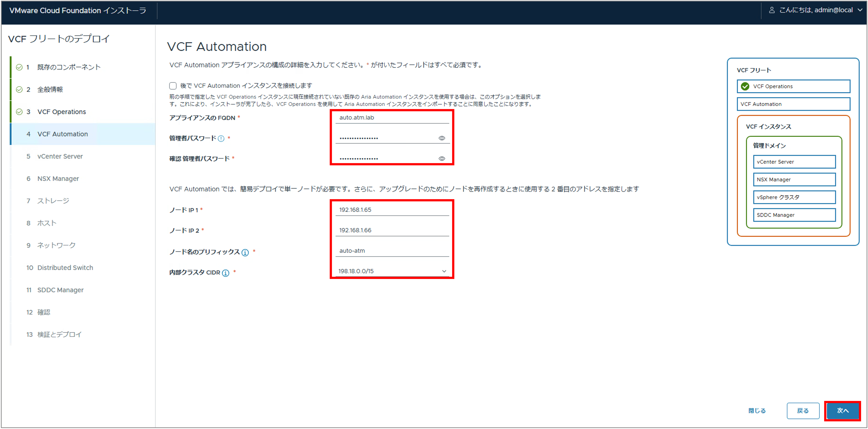Go to step 1 既存のコンポーネント
The image size is (868, 429).
tap(83, 67)
